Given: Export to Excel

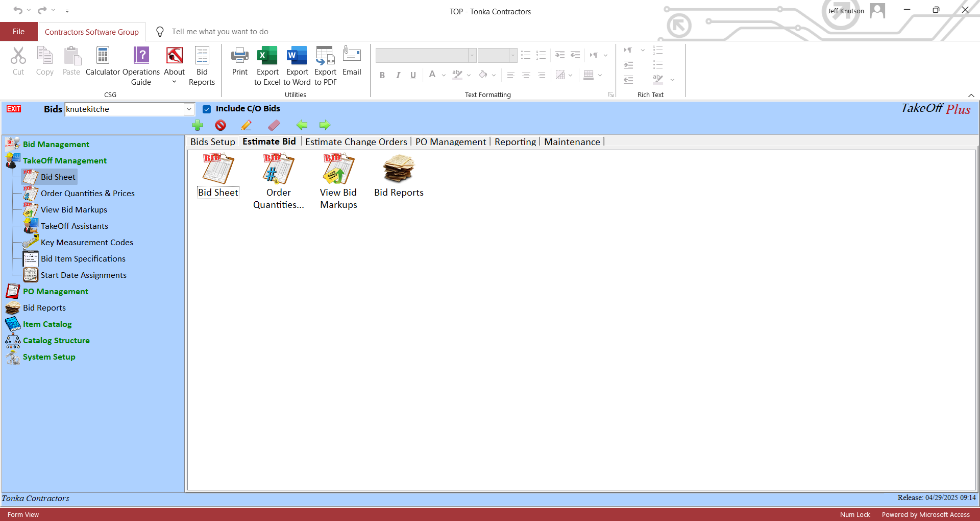Looking at the screenshot, I should pyautogui.click(x=267, y=66).
